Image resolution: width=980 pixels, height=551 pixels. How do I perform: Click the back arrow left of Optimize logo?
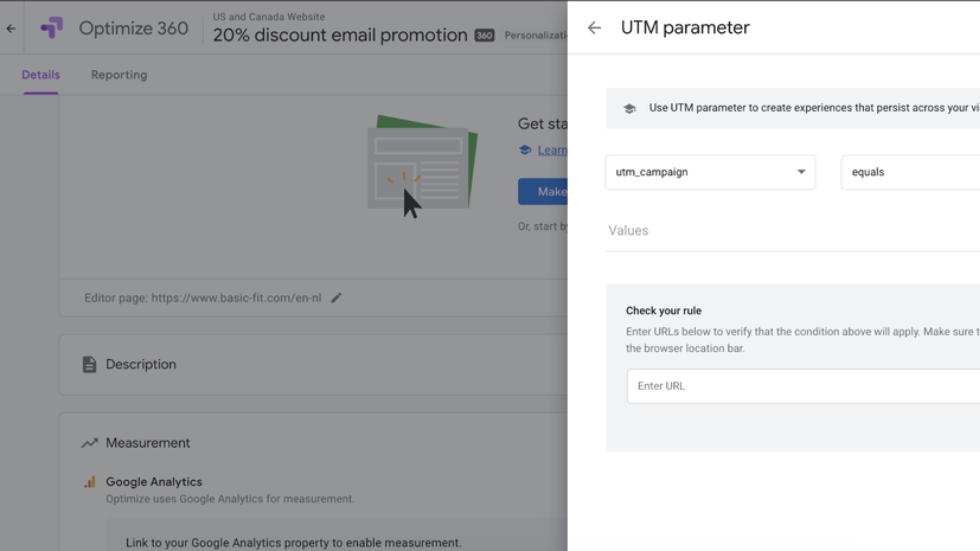(11, 28)
